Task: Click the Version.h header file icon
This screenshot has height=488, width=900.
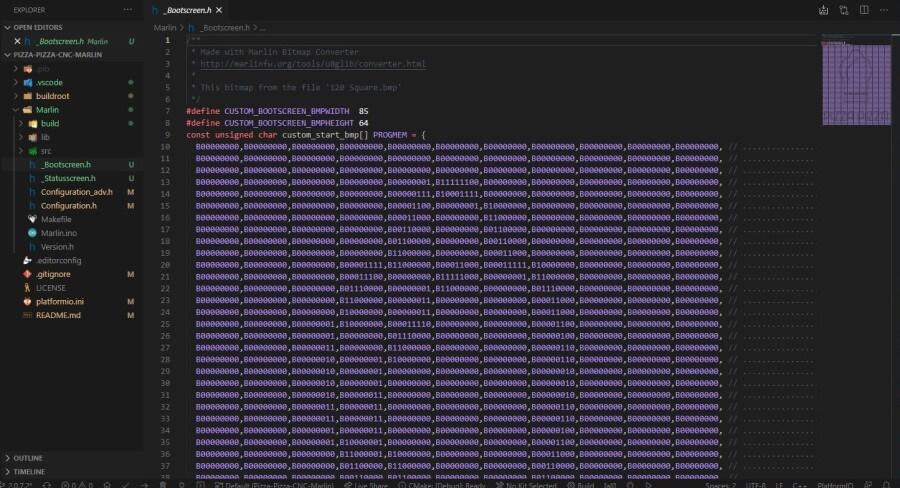Action: (x=32, y=247)
